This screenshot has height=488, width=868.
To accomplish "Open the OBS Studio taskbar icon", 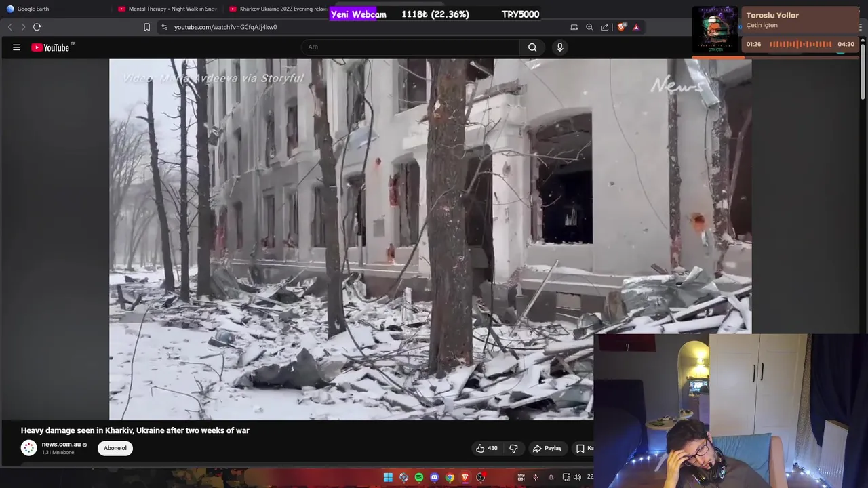I will pos(481,477).
